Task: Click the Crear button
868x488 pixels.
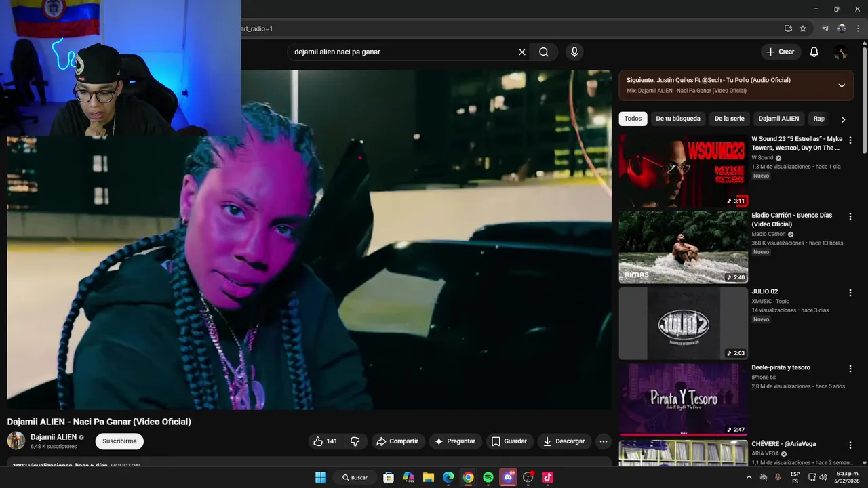Action: point(780,52)
